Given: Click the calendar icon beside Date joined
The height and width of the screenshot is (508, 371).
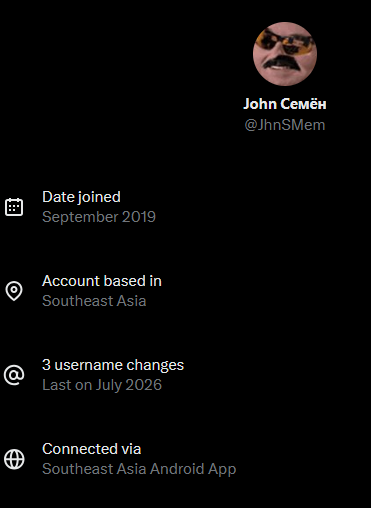Looking at the screenshot, I should pos(14,207).
